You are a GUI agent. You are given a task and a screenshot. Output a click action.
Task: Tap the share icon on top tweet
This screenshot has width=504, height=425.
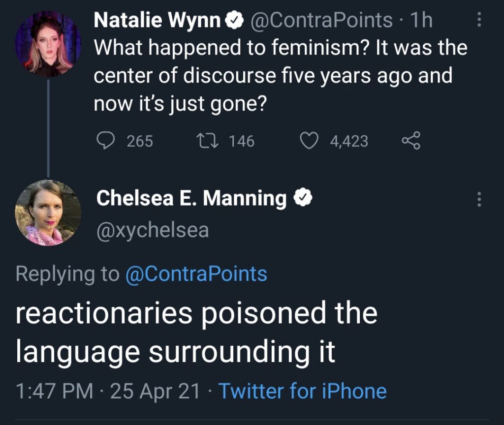click(410, 141)
